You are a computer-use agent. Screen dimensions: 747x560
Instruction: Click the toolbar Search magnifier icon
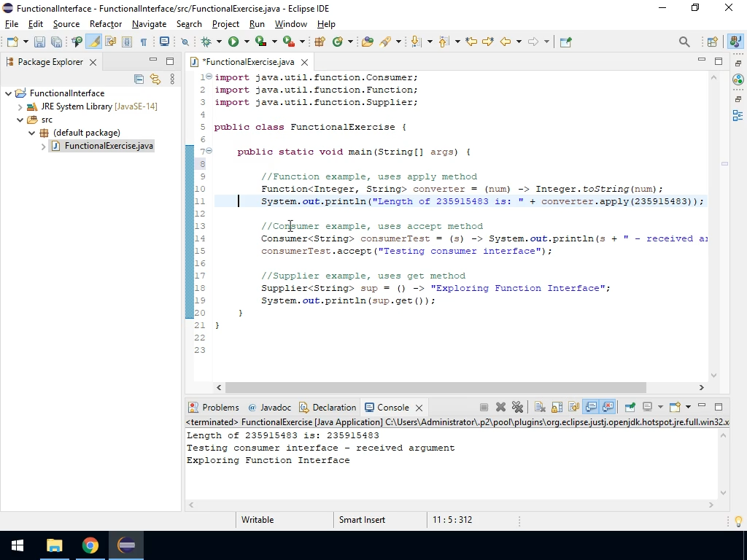point(684,42)
